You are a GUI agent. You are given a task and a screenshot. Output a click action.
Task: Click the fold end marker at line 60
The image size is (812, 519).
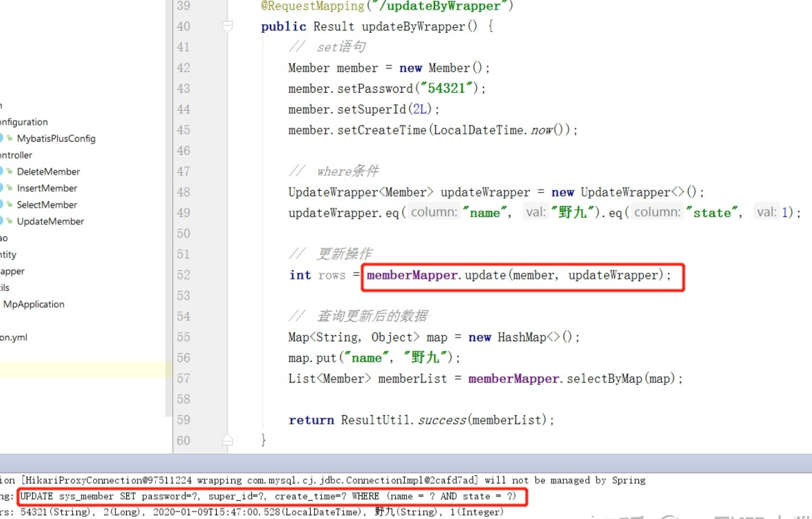click(228, 440)
